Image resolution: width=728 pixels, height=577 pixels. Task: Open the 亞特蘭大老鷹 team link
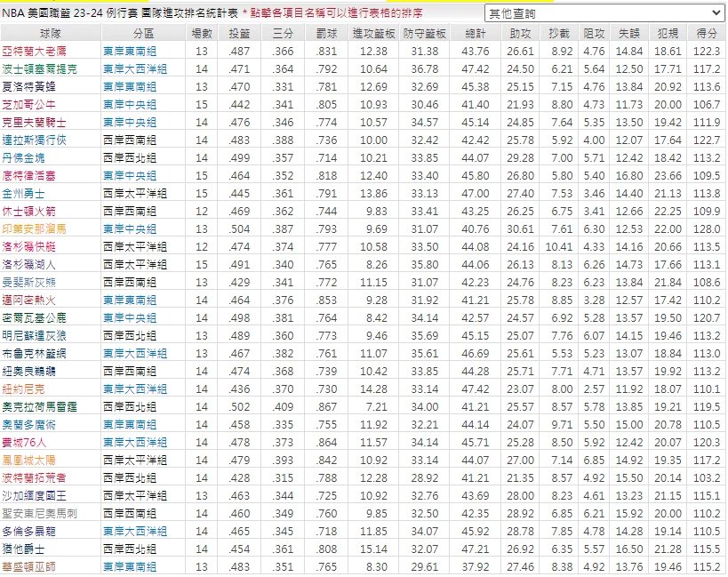point(34,51)
